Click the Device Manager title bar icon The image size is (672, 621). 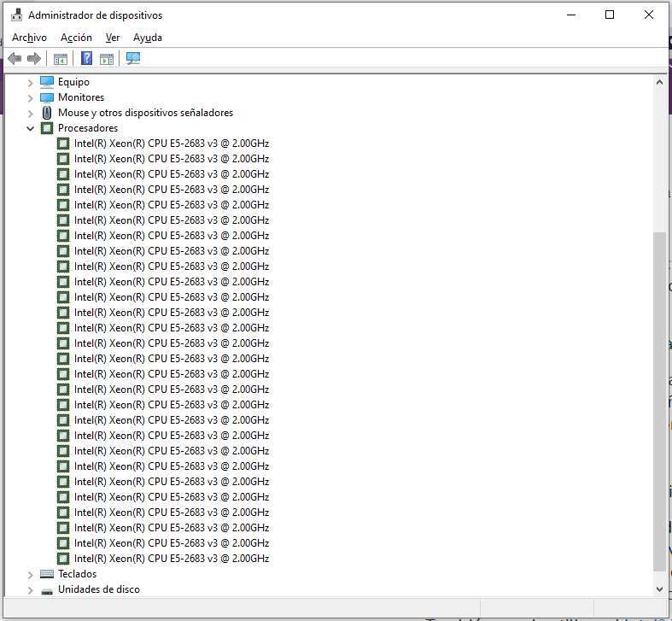[17, 15]
